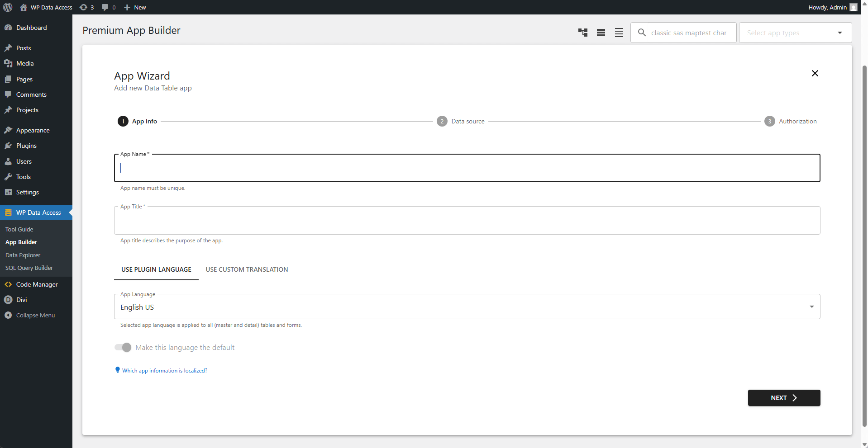The width and height of the screenshot is (868, 448).
Task: Switch to USE CUSTOM TRANSLATION tab
Action: click(247, 269)
